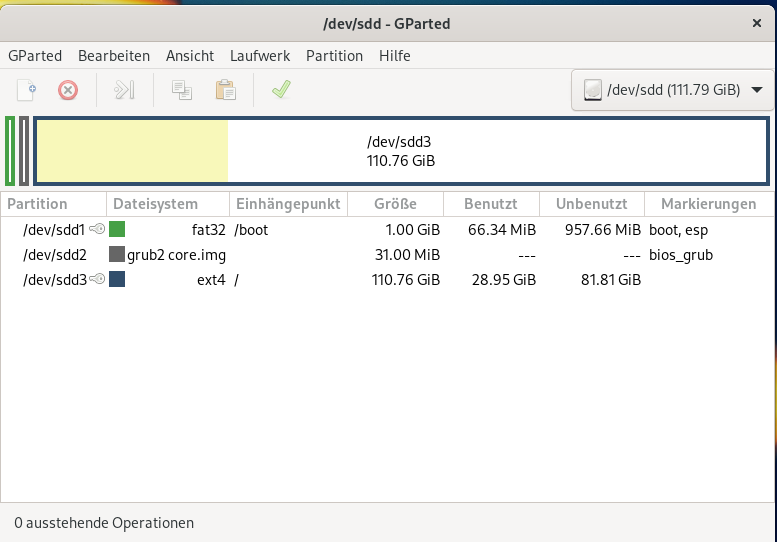
Task: Sort by Benutzt column header
Action: (491, 204)
